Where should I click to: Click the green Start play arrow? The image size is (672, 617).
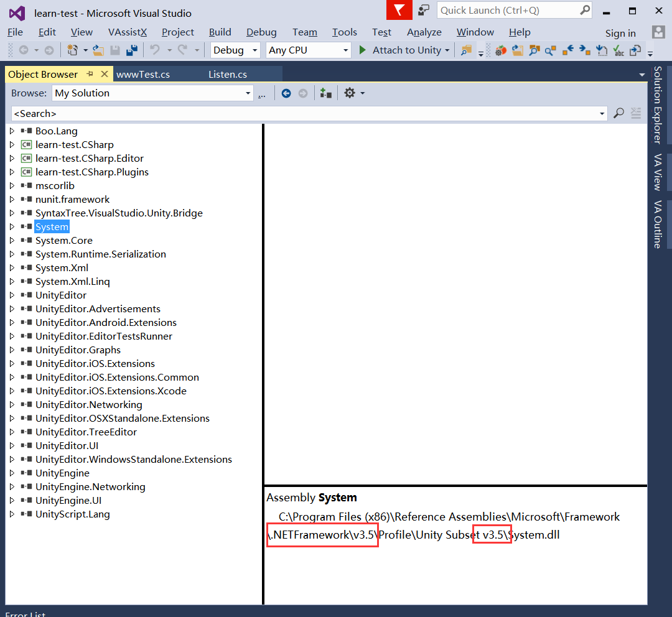[x=362, y=50]
